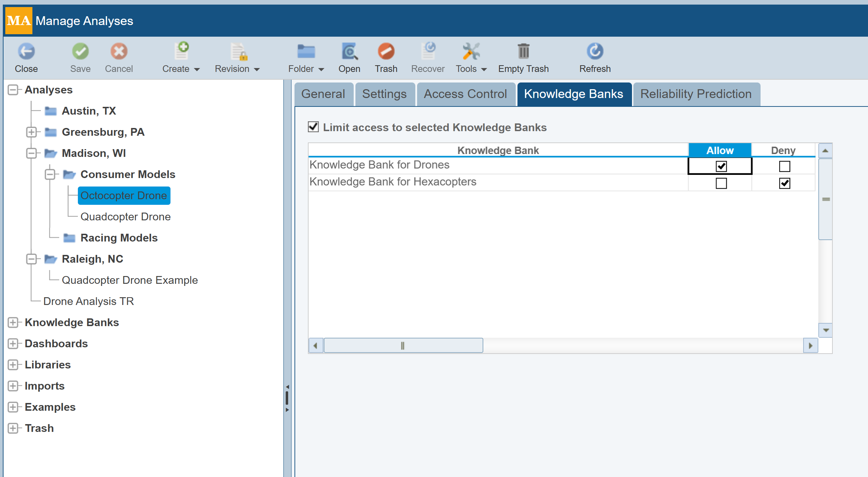The width and height of the screenshot is (868, 477).
Task: Click the Close back-arrow icon
Action: [26, 51]
